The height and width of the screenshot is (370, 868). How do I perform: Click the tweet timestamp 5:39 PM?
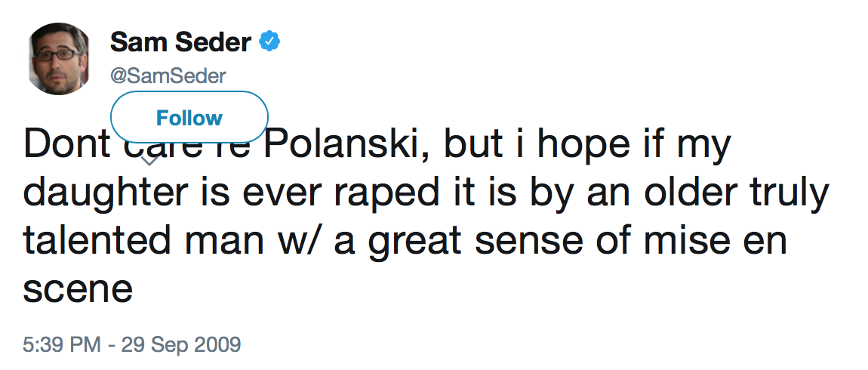tap(62, 345)
